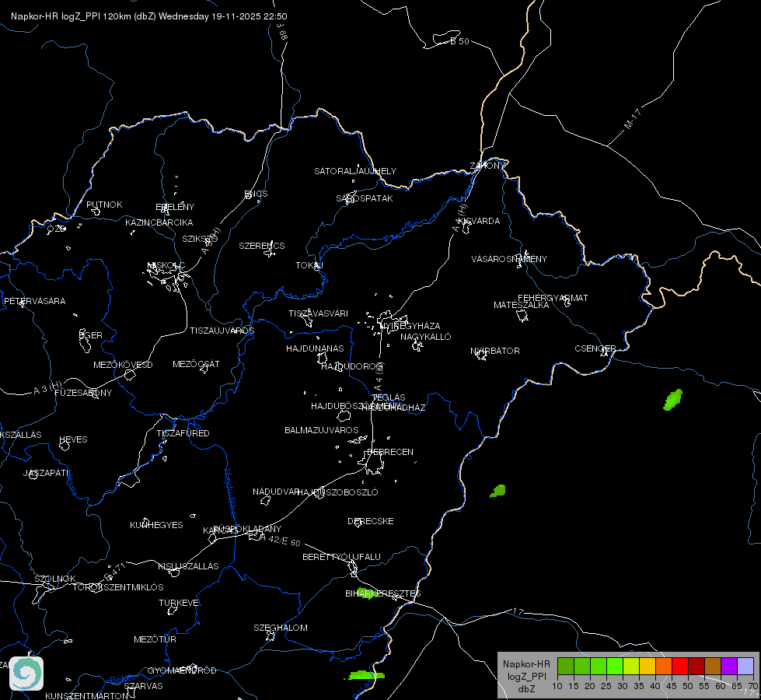
Task: Click the BALMAZÚJVÁROS label
Action: [321, 430]
